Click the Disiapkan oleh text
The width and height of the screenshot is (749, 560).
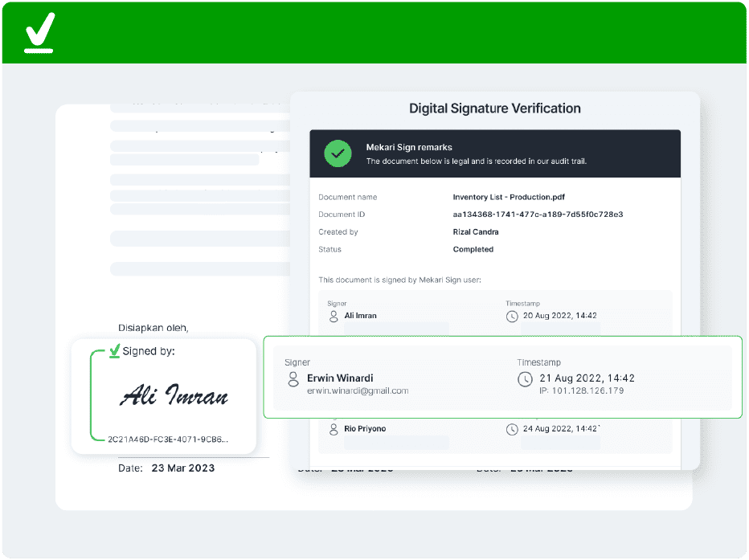pos(153,328)
